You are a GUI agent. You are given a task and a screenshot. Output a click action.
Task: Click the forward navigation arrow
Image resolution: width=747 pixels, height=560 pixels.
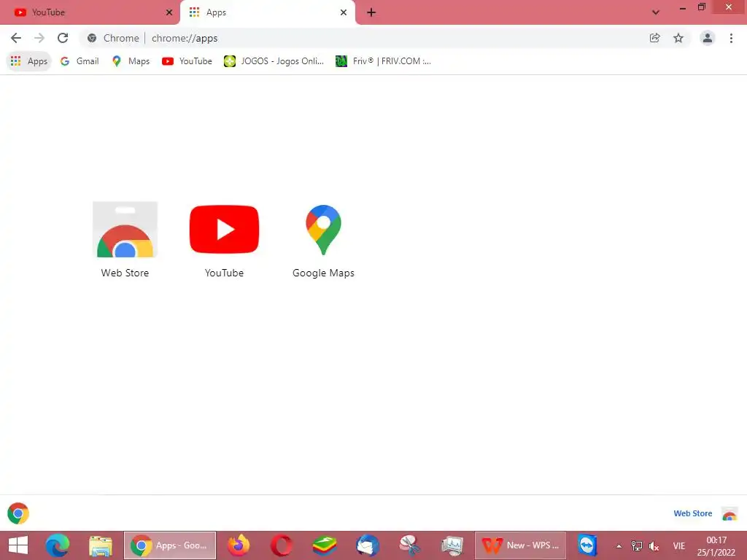click(39, 38)
